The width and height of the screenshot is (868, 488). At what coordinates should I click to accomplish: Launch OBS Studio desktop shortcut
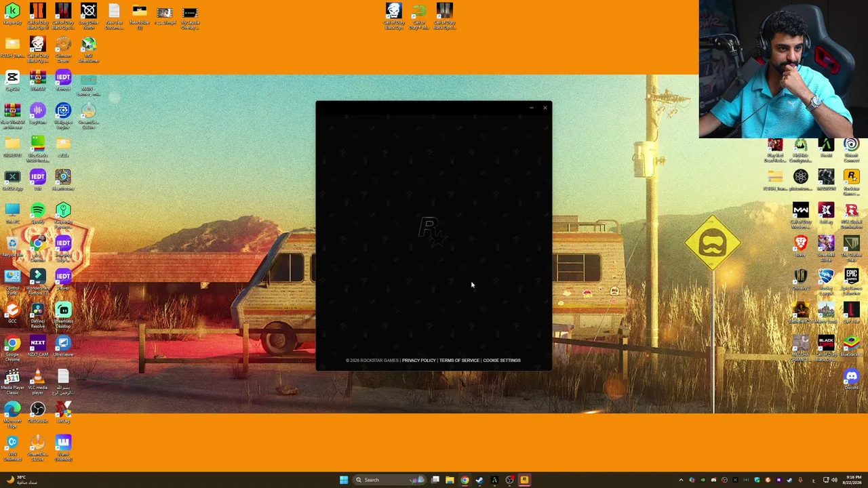pyautogui.click(x=37, y=413)
